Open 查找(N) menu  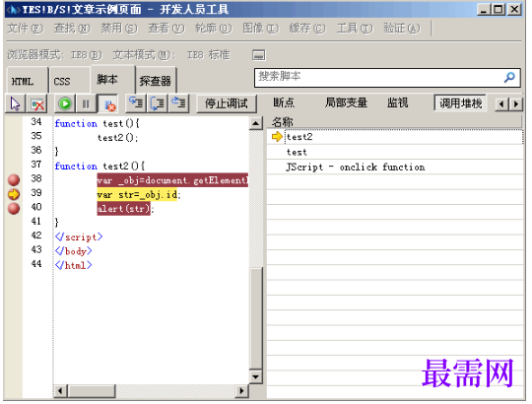point(72,29)
